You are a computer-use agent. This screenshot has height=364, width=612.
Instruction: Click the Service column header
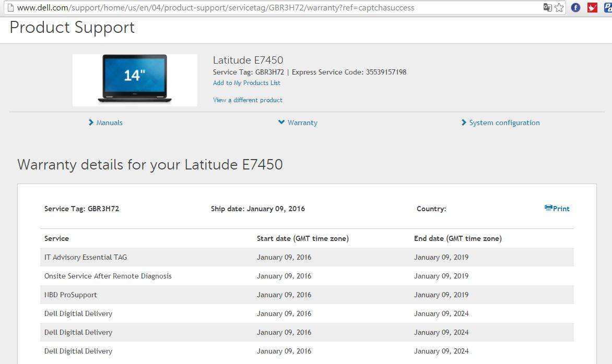(x=56, y=238)
